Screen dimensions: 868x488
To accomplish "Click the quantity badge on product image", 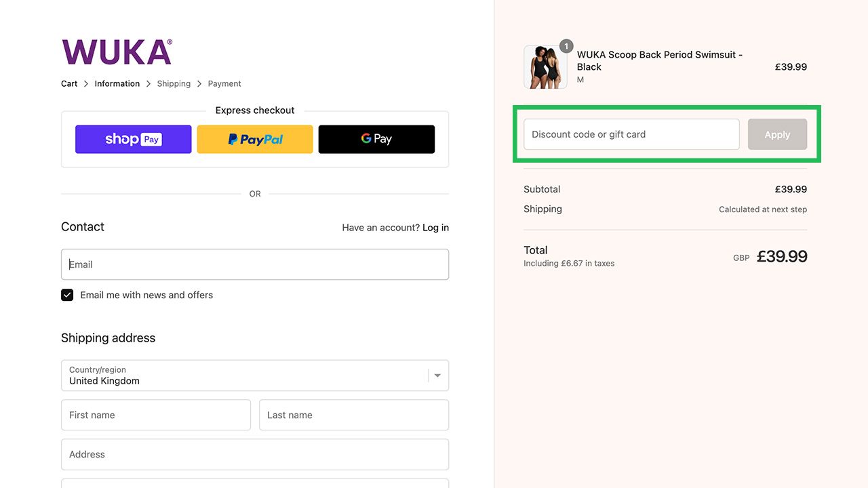I will [x=566, y=47].
